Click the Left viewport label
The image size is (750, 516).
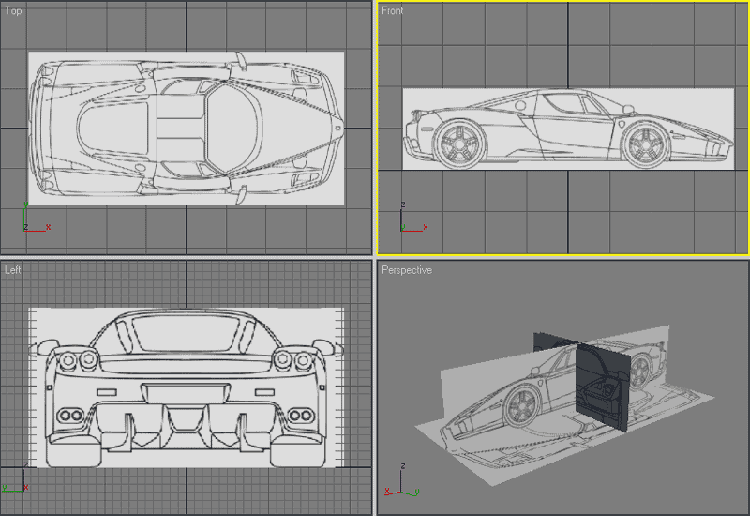pos(13,270)
